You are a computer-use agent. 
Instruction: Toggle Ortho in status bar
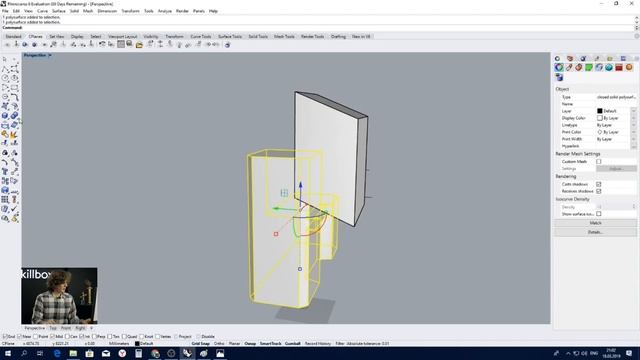pos(219,344)
